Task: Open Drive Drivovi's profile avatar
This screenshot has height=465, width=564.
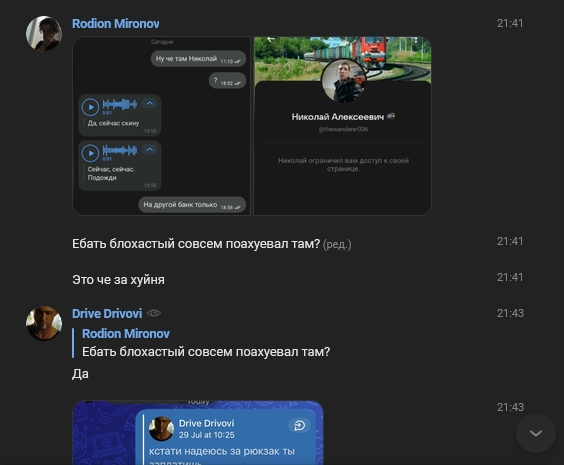Action: (x=44, y=323)
